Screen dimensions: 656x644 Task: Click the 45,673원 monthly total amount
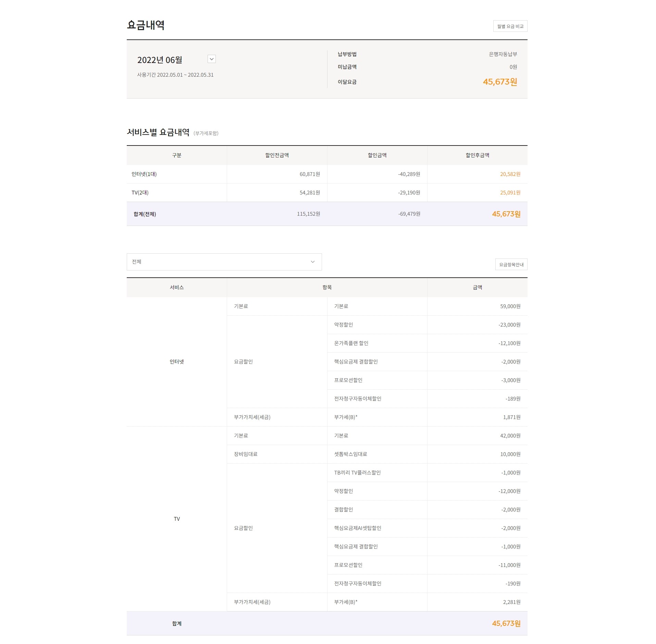click(500, 82)
